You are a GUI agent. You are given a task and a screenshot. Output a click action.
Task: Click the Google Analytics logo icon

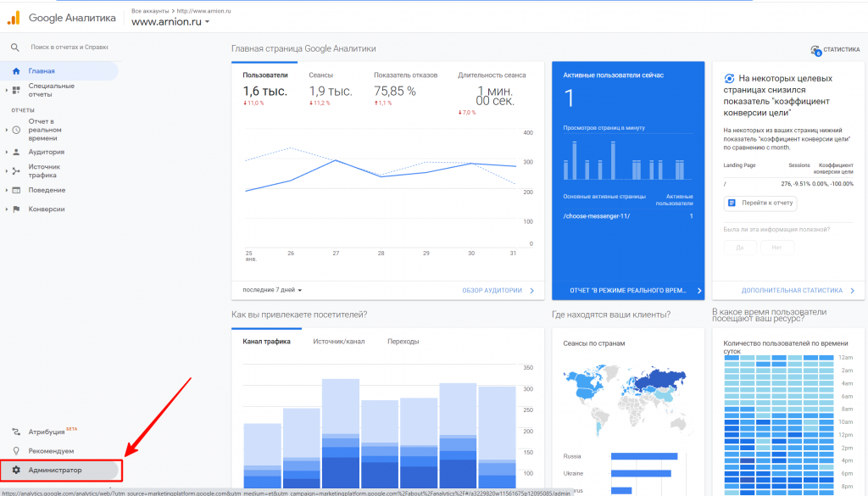(14, 18)
